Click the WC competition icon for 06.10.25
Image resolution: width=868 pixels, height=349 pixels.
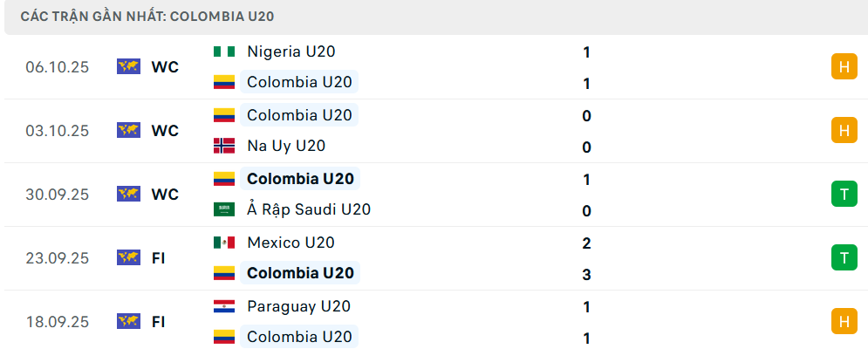[128, 66]
